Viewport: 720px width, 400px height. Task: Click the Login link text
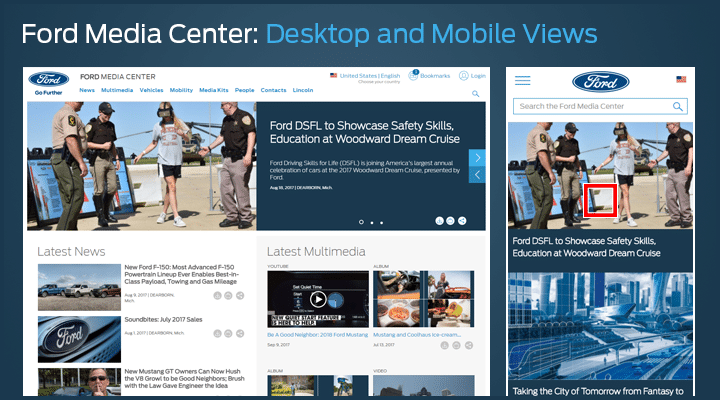coord(478,76)
